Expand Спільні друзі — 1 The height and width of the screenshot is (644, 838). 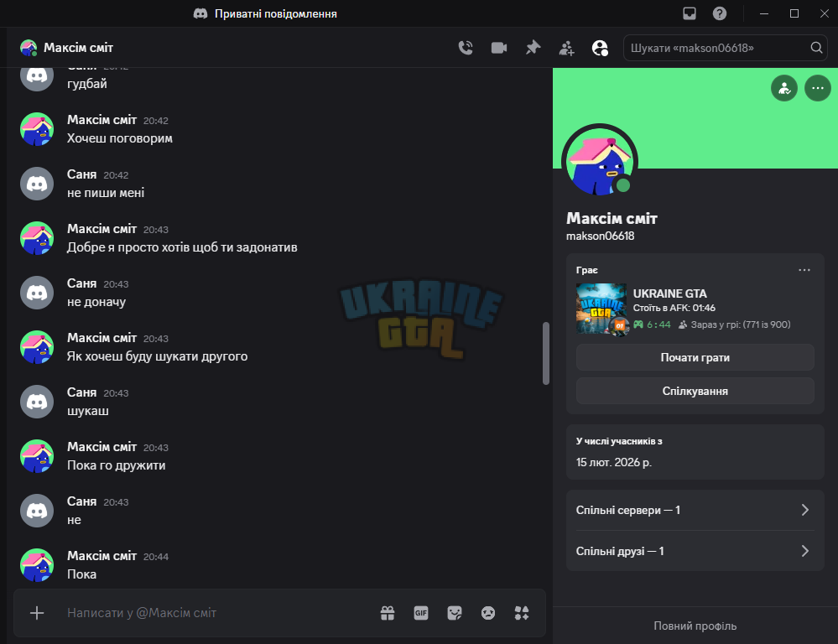click(x=695, y=551)
